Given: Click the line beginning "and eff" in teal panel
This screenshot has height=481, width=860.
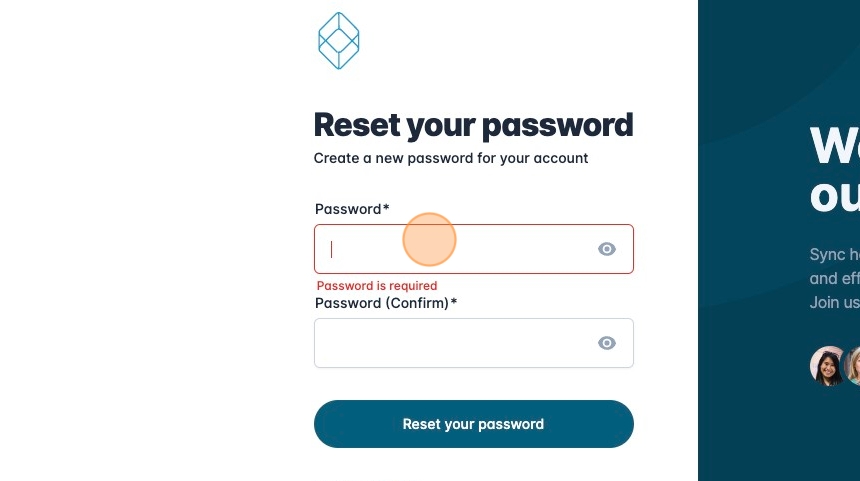Looking at the screenshot, I should pos(835,278).
